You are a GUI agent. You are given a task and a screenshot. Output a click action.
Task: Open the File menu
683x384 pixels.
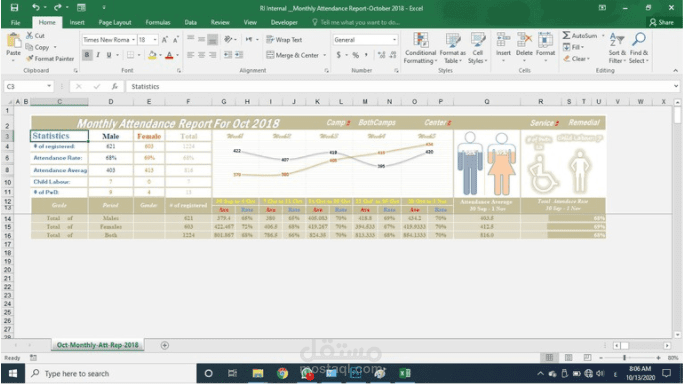click(x=15, y=23)
